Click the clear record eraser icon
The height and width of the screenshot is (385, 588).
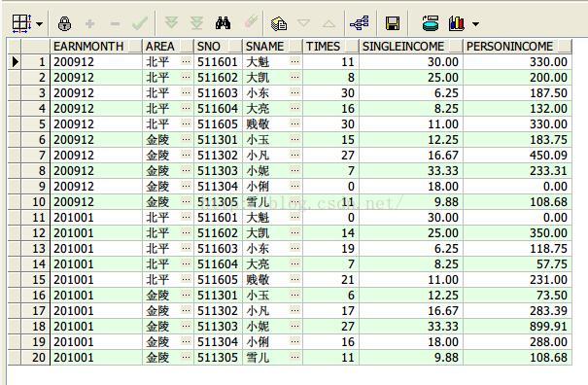[251, 22]
